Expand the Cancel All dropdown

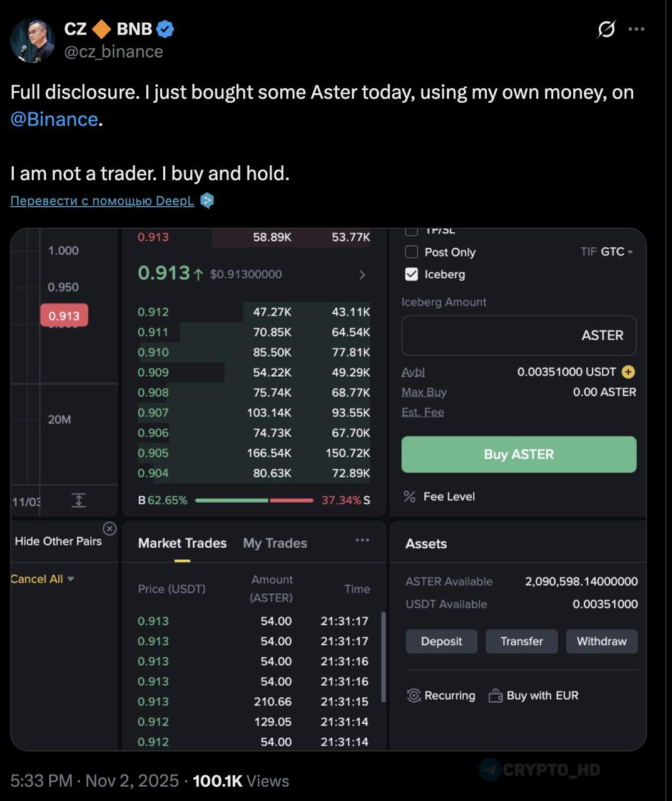coord(71,579)
